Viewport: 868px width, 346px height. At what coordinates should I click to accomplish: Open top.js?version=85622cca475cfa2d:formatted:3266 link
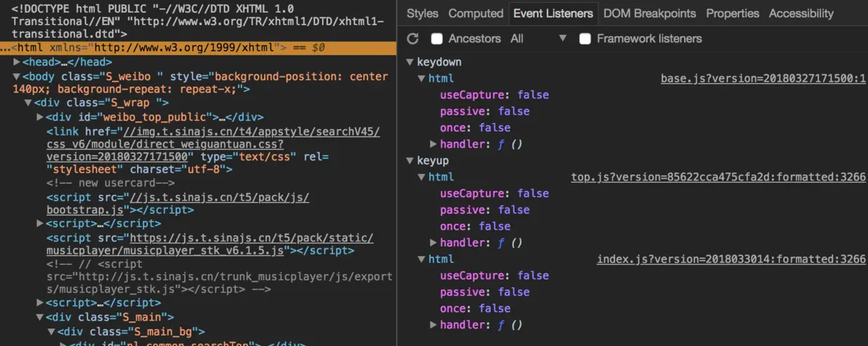click(718, 177)
